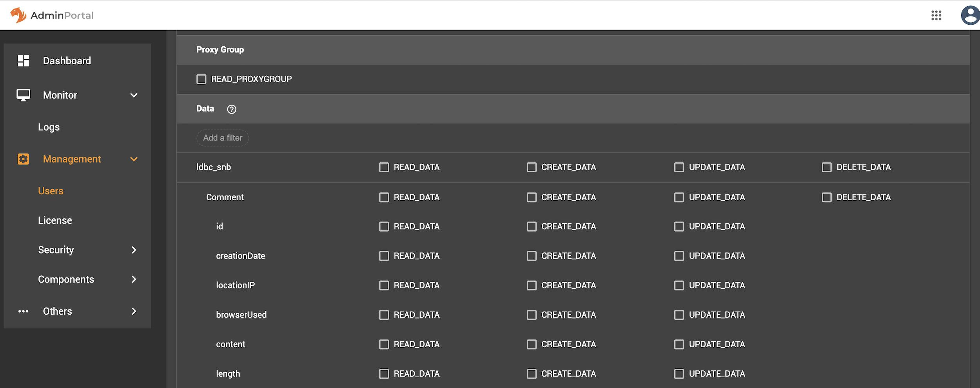Open the Users management page

click(51, 191)
